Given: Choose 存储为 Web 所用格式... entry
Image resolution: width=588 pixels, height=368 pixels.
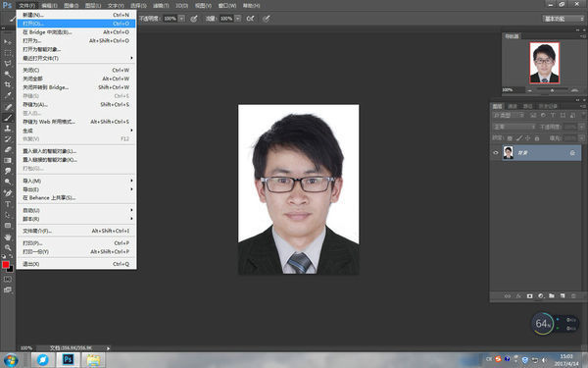Looking at the screenshot, I should pyautogui.click(x=76, y=122).
